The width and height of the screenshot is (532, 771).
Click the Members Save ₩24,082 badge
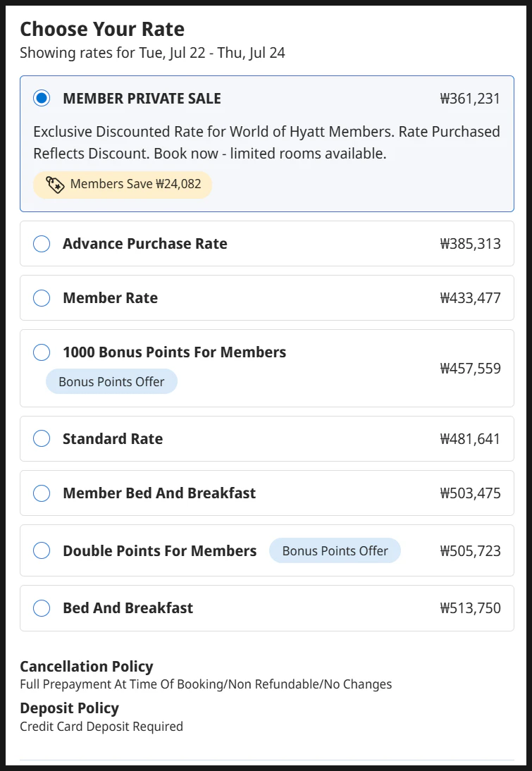click(x=123, y=185)
